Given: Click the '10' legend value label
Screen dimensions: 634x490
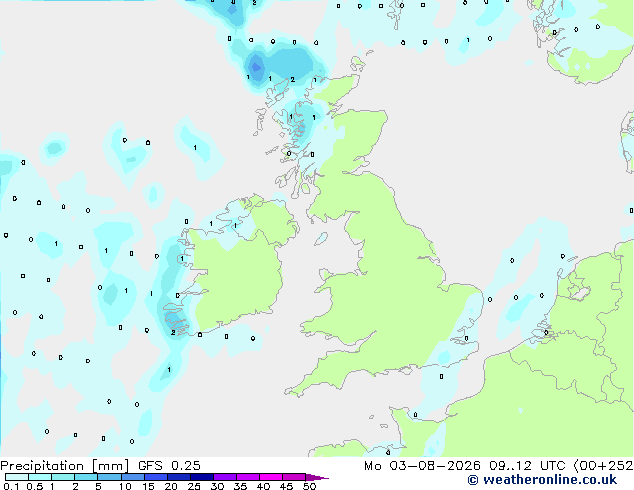Looking at the screenshot, I should pyautogui.click(x=125, y=486).
